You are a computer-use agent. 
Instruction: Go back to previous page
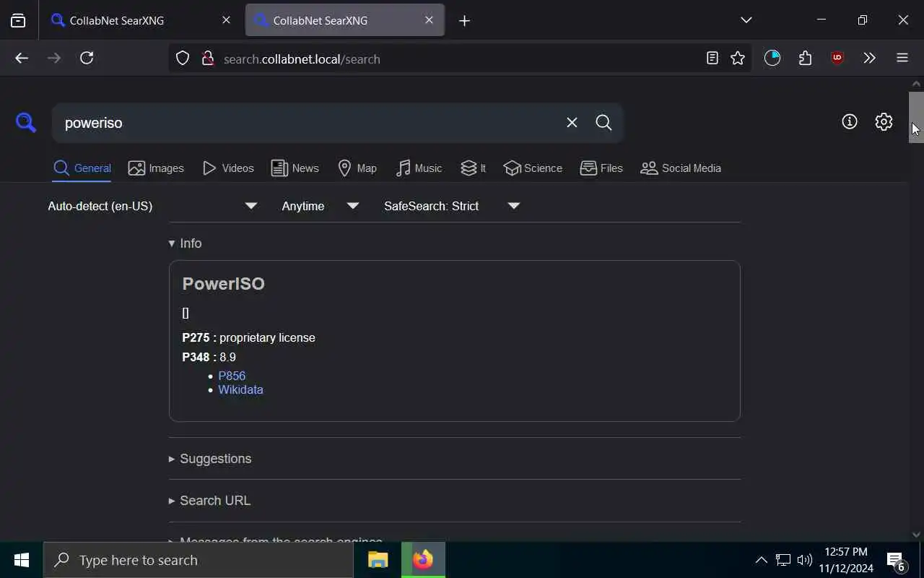click(22, 59)
